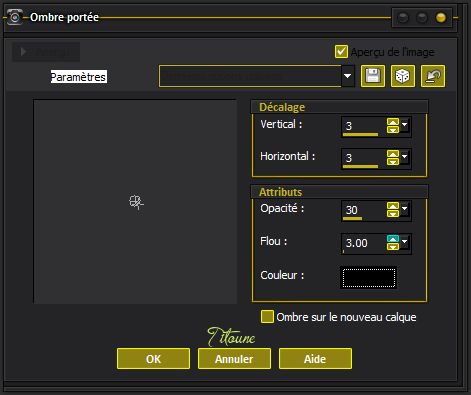Click the save preset floppy disk icon

[373, 76]
